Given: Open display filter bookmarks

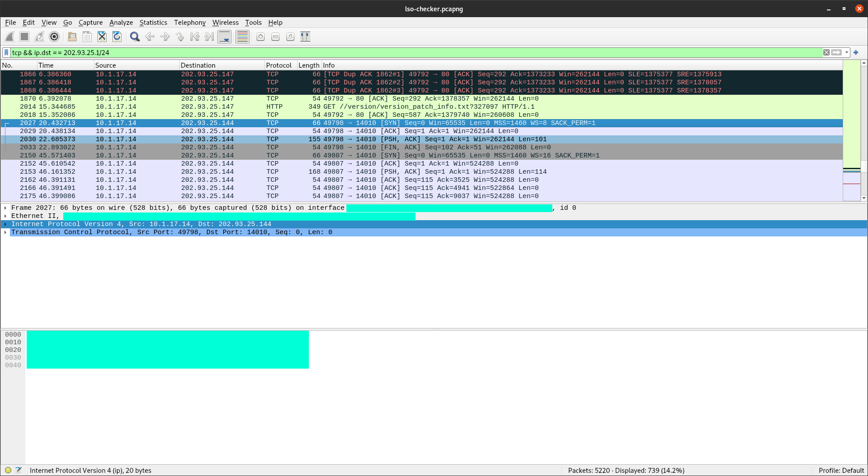Looking at the screenshot, I should point(6,53).
